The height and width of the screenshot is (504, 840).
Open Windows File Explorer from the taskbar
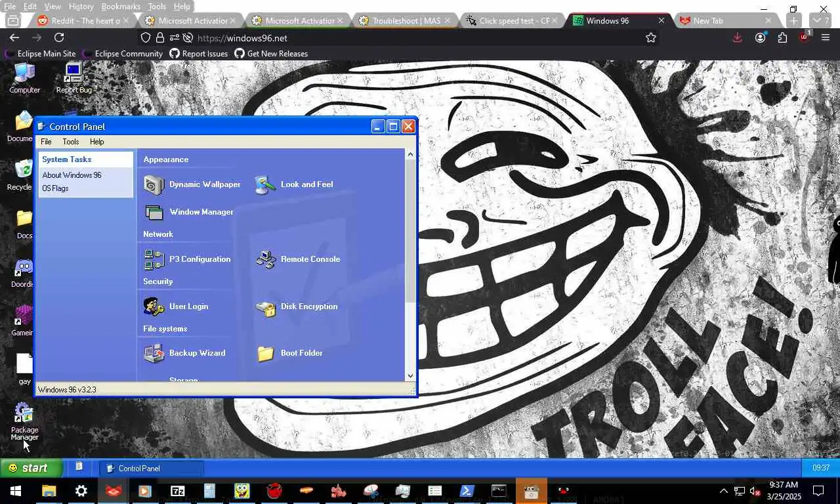tap(49, 491)
